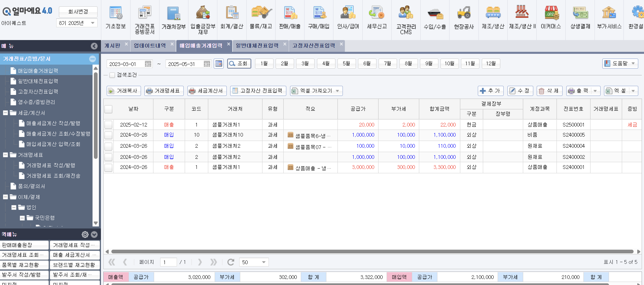This screenshot has height=285, width=644.
Task: Open the 제조/생산 module icon
Action: [x=493, y=17]
